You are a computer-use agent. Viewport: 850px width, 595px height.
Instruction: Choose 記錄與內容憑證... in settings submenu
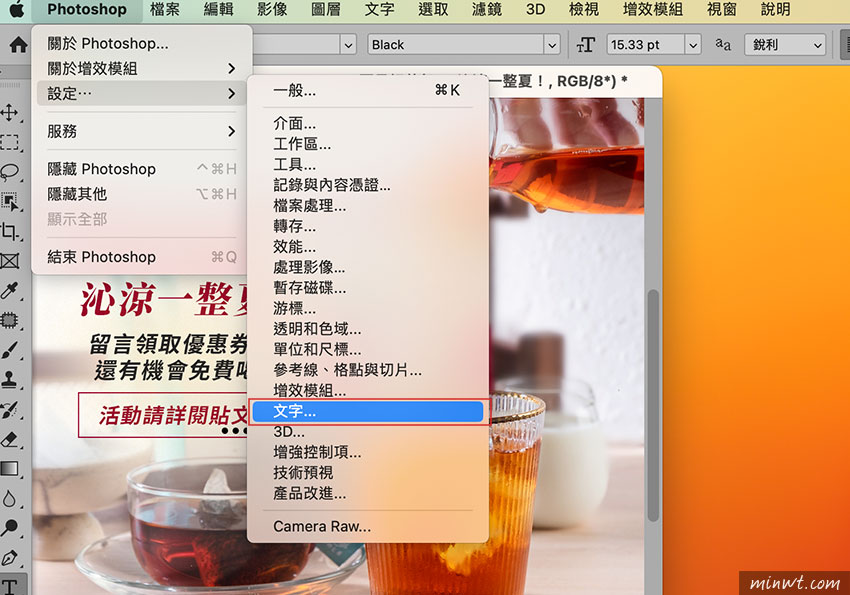click(x=368, y=185)
